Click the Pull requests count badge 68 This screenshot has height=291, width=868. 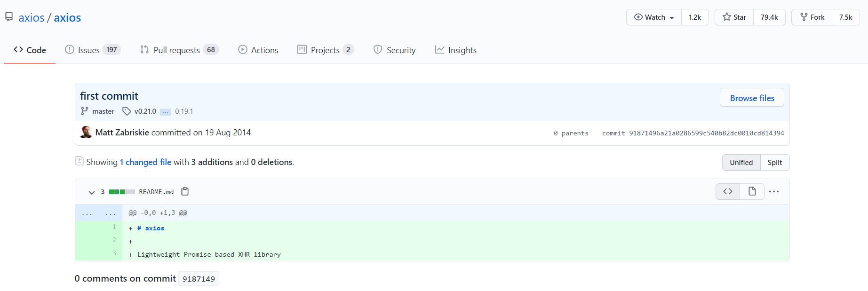[x=211, y=50]
